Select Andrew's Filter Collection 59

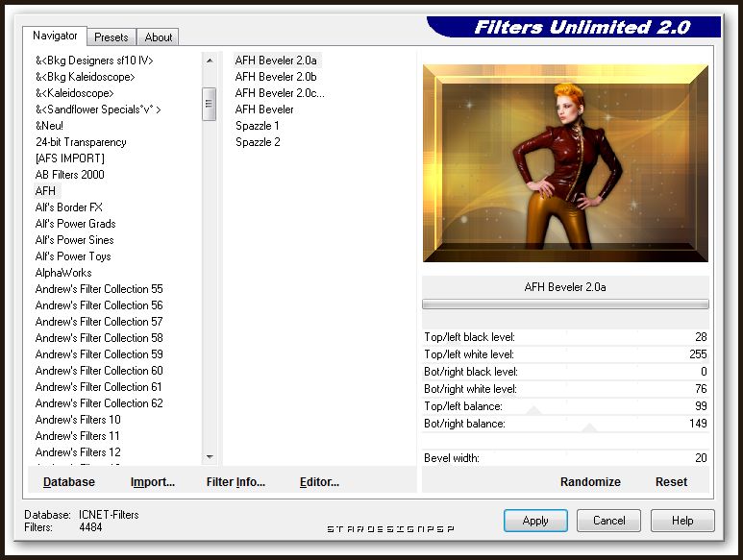pos(99,354)
